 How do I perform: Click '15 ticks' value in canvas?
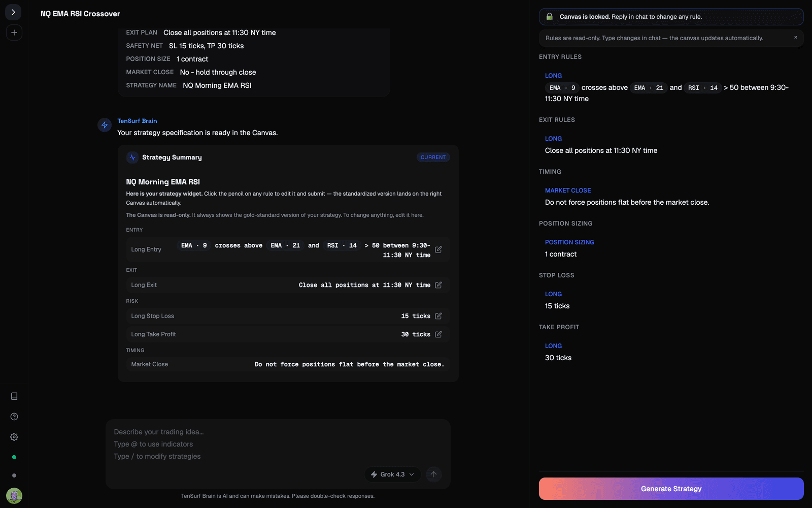[x=557, y=306]
